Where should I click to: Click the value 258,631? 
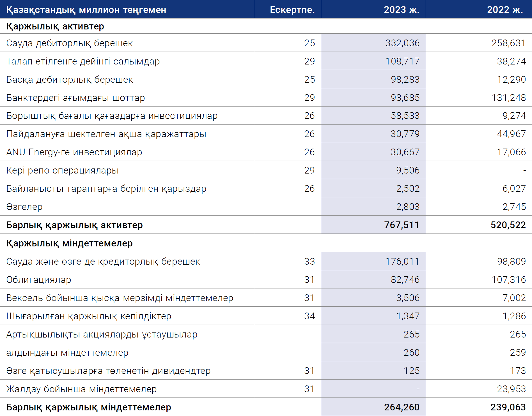pyautogui.click(x=508, y=43)
